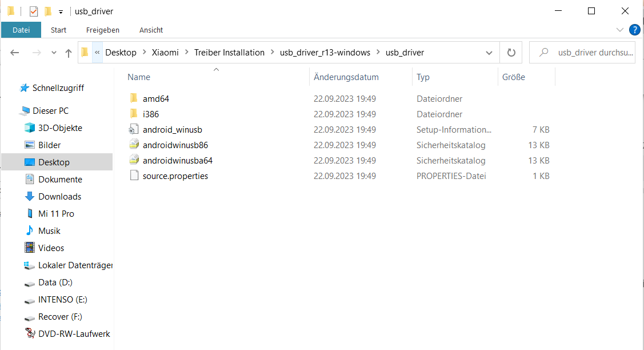Open the amd64 folder icon
The height and width of the screenshot is (350, 644).
134,98
